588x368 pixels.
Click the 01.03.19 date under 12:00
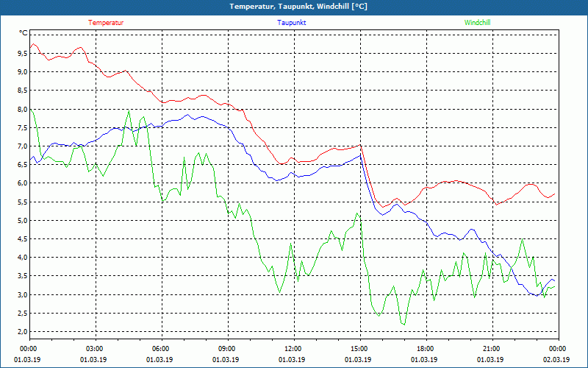point(292,360)
